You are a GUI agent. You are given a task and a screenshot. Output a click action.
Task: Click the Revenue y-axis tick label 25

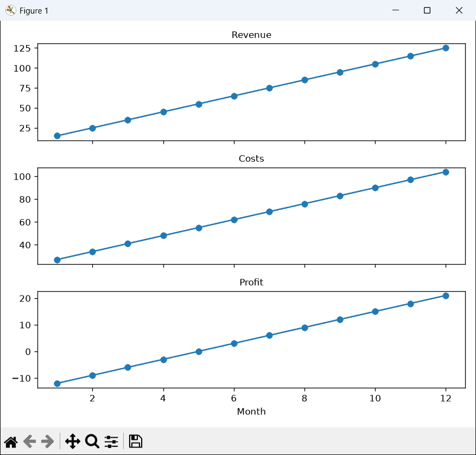coord(25,129)
